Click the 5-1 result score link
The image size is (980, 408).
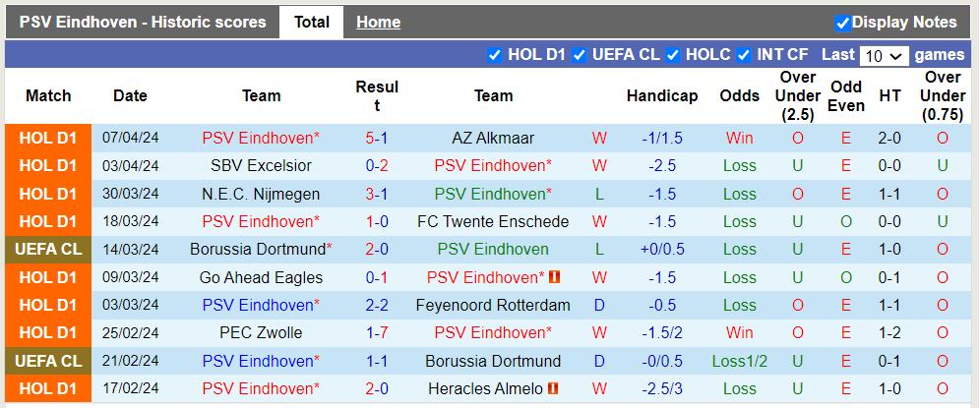tap(376, 139)
